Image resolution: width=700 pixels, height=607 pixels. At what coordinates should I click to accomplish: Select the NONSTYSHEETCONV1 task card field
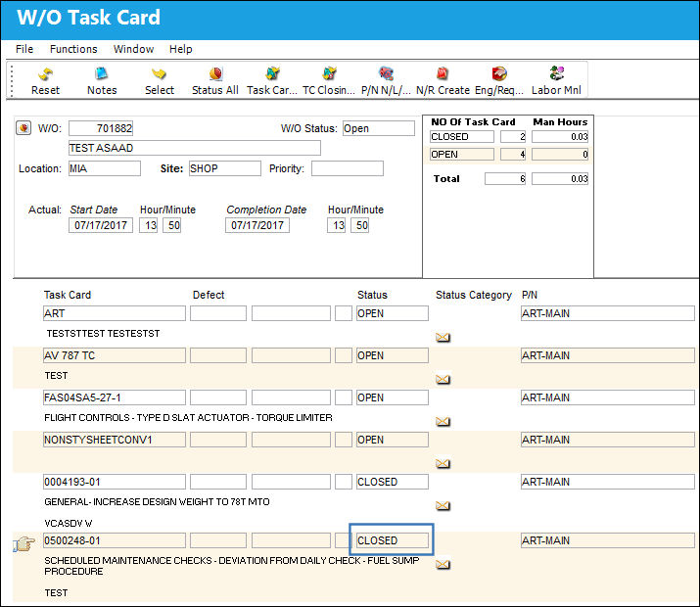(x=115, y=440)
